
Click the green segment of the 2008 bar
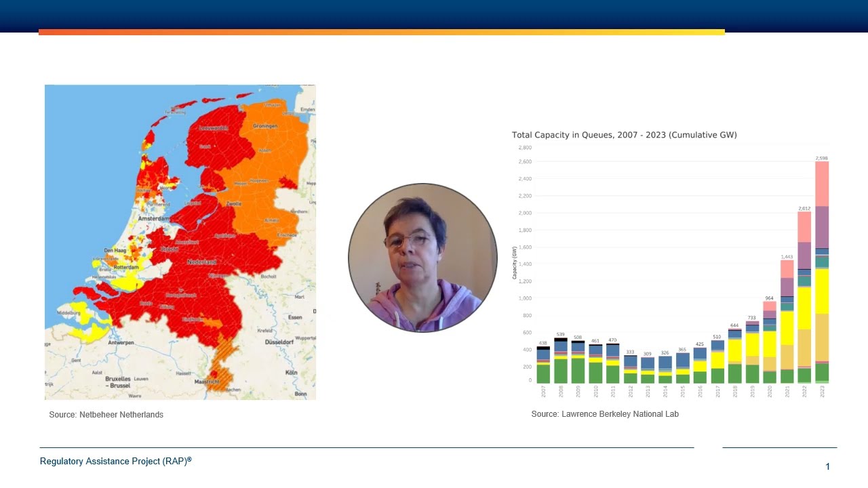(561, 371)
